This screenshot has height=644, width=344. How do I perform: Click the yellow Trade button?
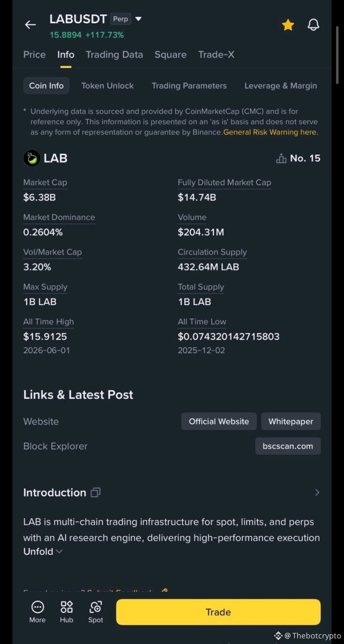click(218, 612)
